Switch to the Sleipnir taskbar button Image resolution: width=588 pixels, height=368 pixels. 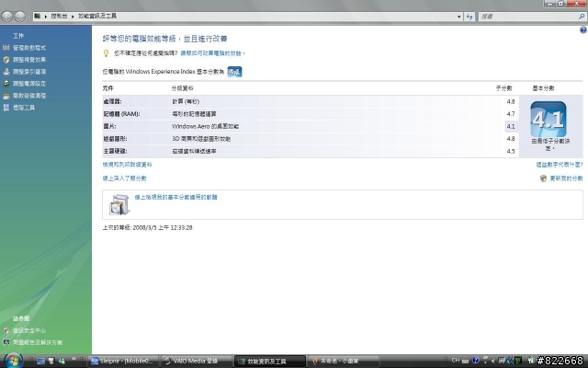click(123, 362)
